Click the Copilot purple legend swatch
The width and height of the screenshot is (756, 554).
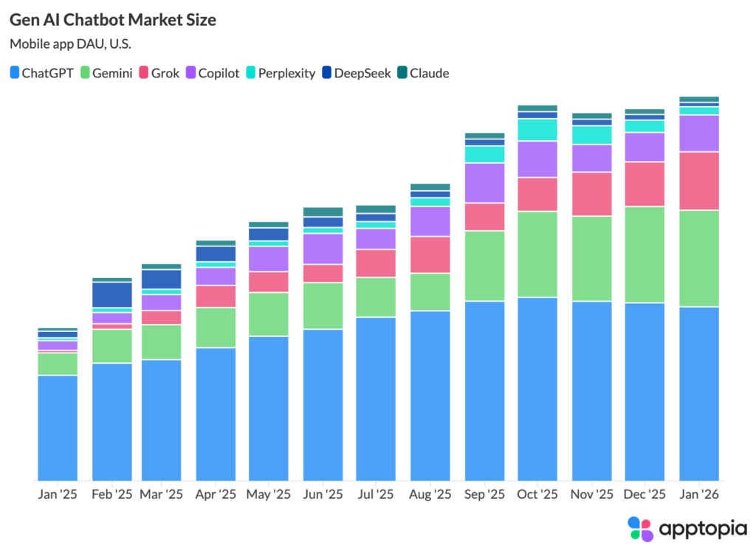click(189, 73)
